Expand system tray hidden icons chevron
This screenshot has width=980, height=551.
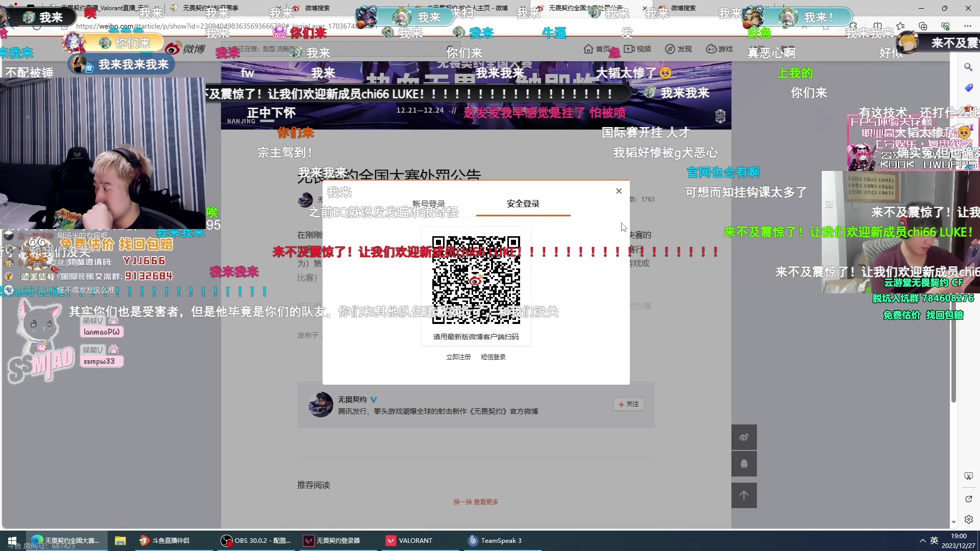[x=922, y=541]
